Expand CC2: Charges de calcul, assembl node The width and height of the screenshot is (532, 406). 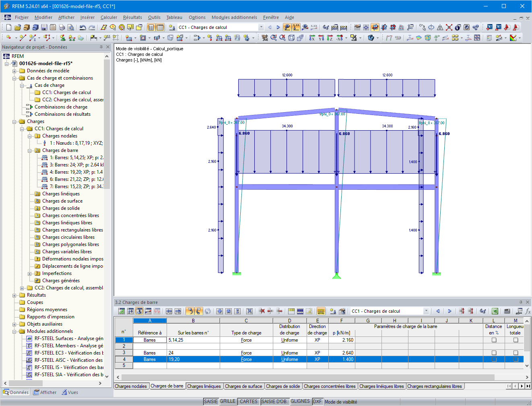[x=22, y=288]
